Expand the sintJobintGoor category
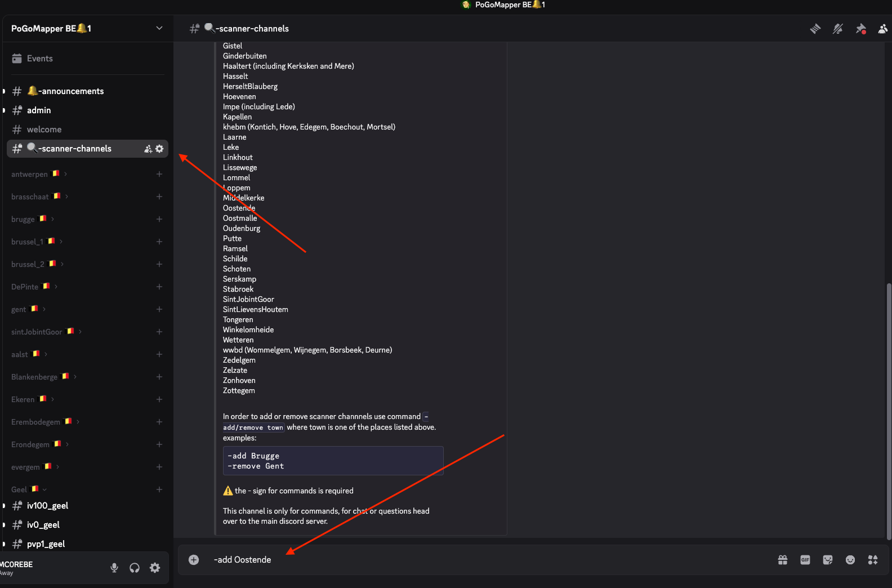892x588 pixels. pos(46,332)
